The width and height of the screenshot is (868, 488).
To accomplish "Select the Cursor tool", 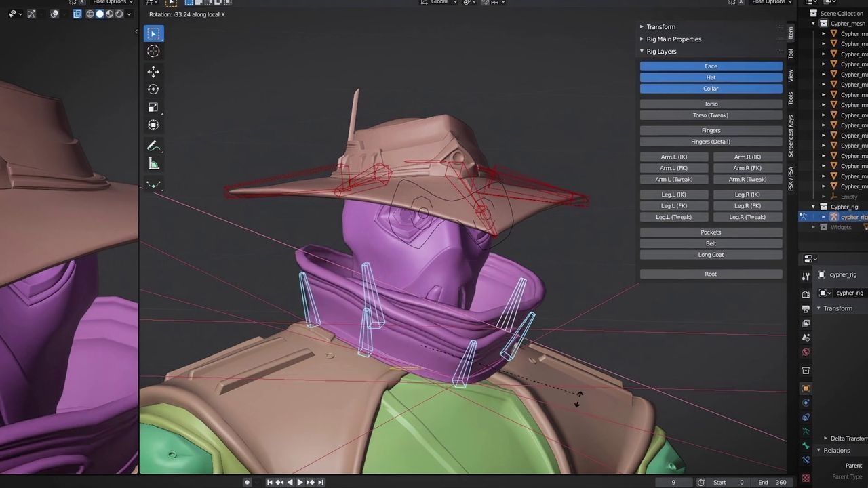I will [x=153, y=52].
